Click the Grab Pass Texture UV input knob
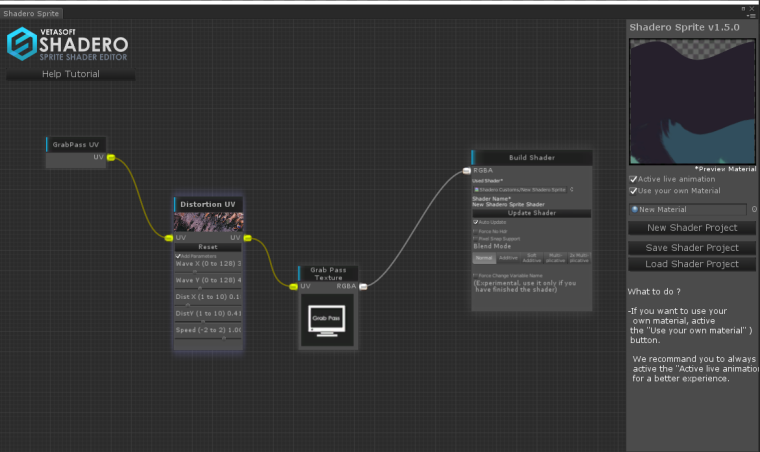760x452 pixels. [x=293, y=287]
